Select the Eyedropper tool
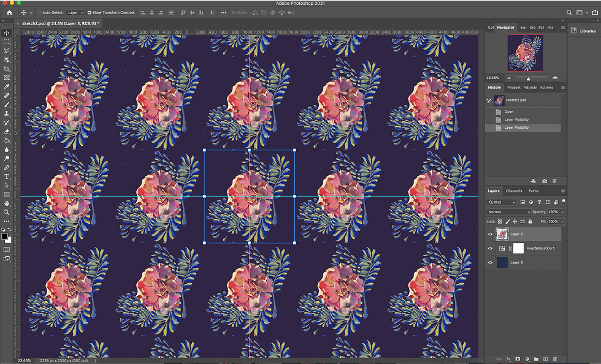 [7, 86]
